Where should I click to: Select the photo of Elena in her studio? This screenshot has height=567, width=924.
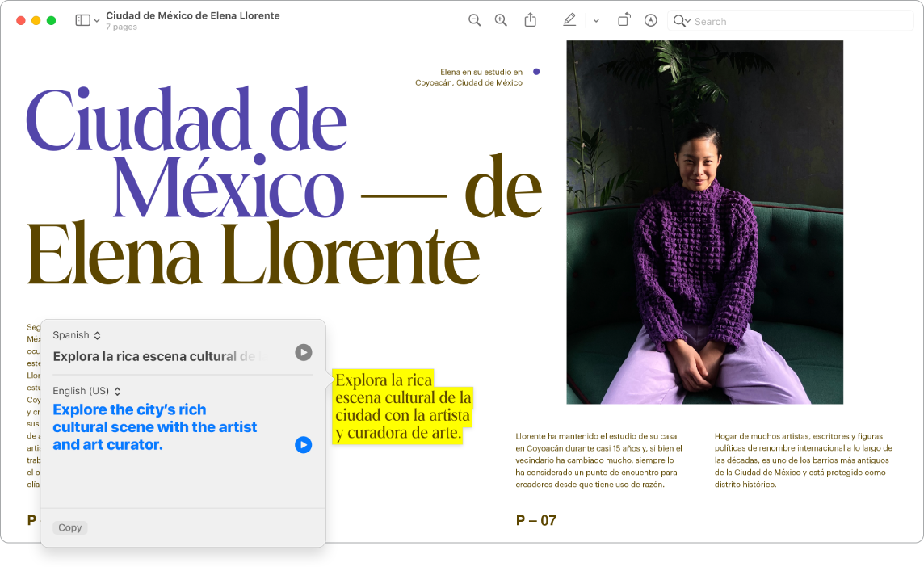tap(704, 220)
